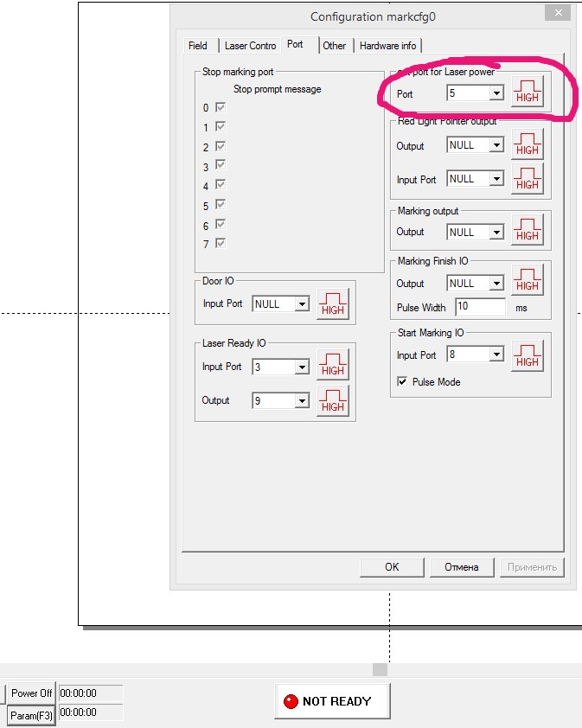Open the Laser power Port dropdown
The width and height of the screenshot is (582, 728).
pyautogui.click(x=496, y=93)
